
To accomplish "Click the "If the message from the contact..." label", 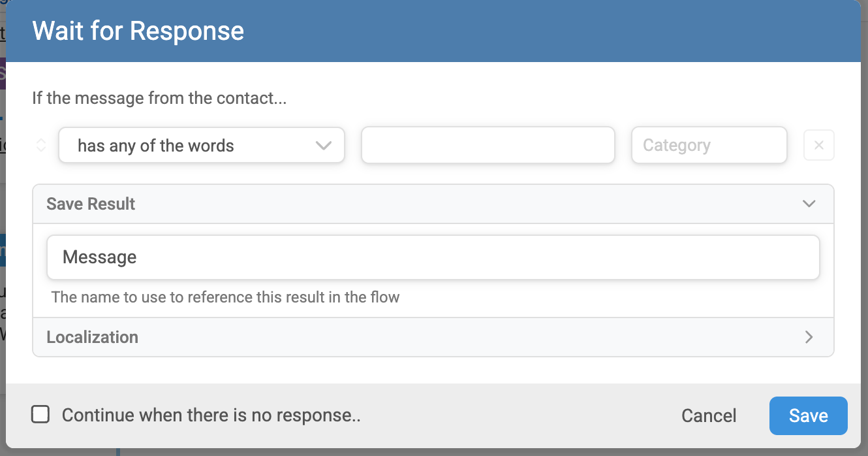I will point(159,99).
